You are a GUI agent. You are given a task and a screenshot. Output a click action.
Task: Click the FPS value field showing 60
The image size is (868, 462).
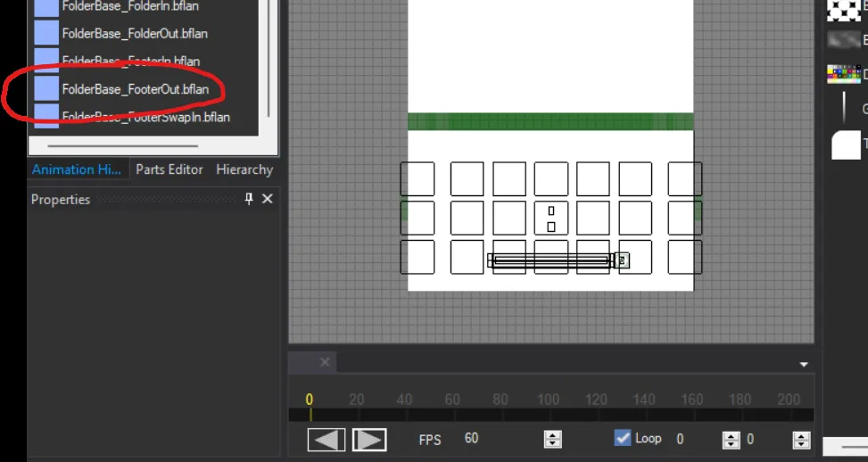point(472,439)
